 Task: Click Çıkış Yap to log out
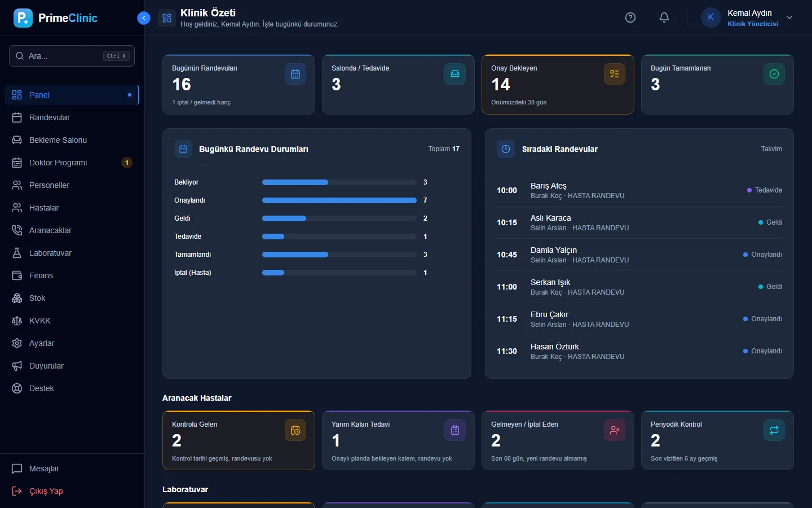[x=72, y=491]
